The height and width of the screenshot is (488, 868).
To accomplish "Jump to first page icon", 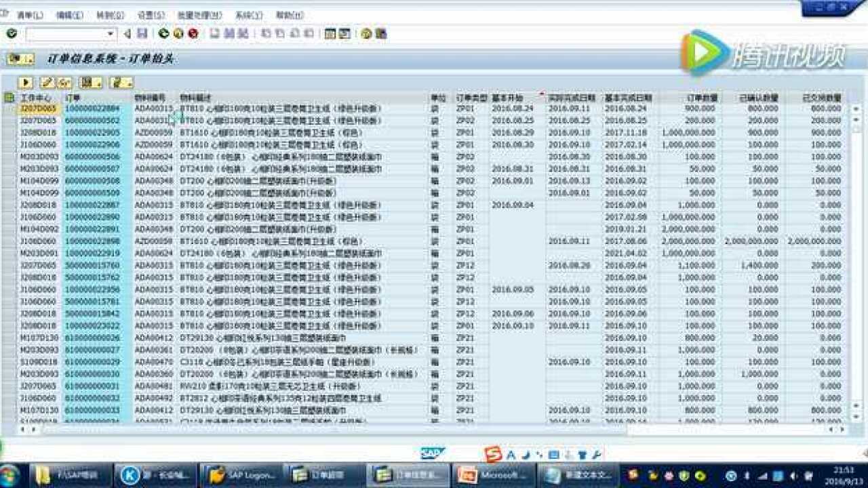I will [265, 33].
